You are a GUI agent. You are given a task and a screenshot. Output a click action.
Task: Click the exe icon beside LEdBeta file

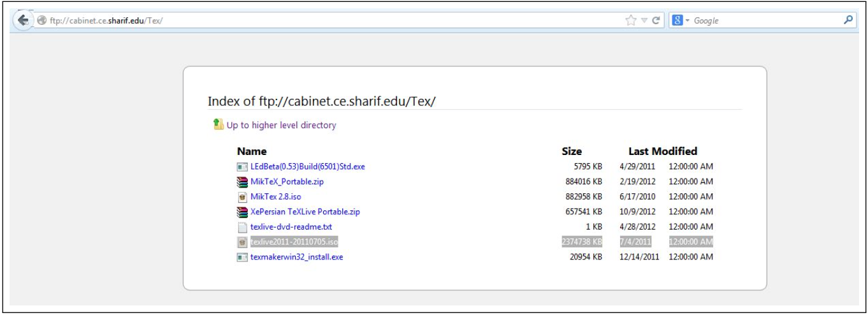242,167
